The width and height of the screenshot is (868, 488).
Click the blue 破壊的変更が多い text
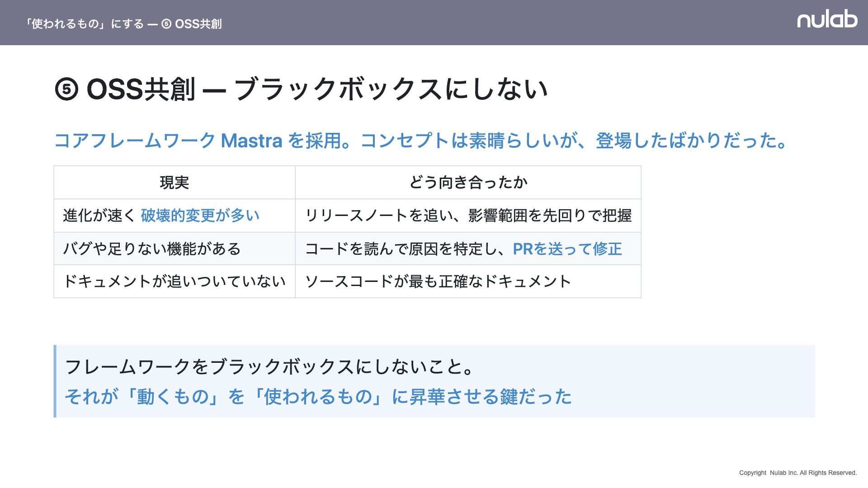tap(200, 216)
